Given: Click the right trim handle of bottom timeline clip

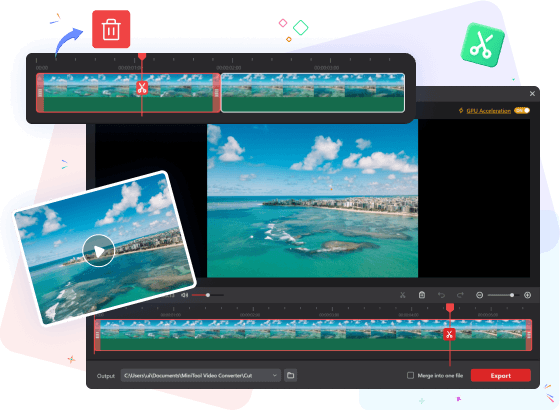Looking at the screenshot, I should pyautogui.click(x=529, y=335).
